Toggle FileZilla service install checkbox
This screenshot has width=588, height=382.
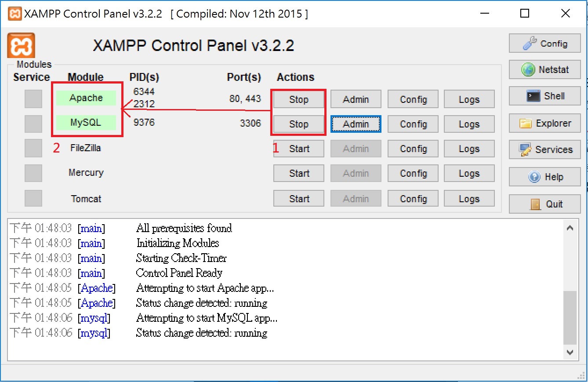point(33,149)
